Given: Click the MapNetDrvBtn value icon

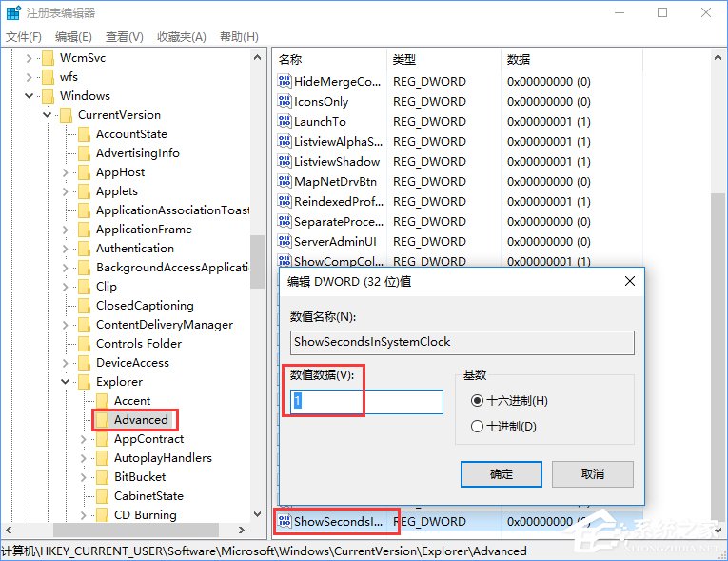Looking at the screenshot, I should click(x=284, y=181).
